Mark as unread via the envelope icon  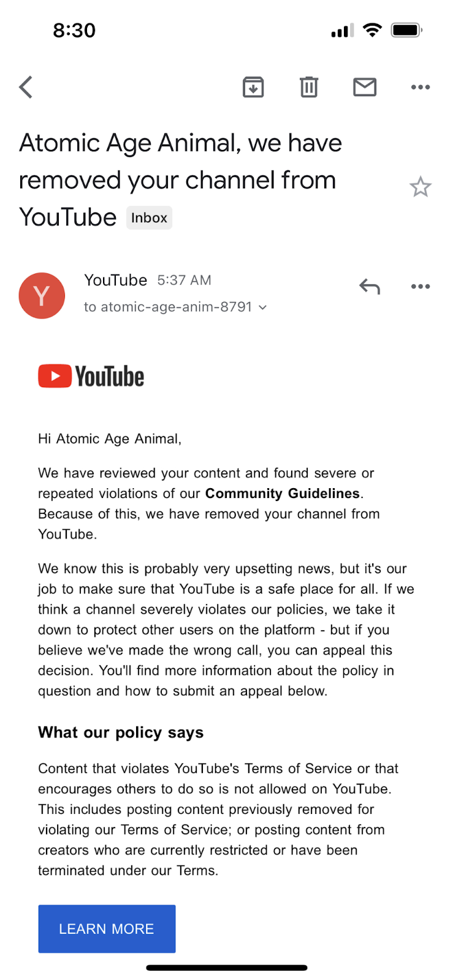click(365, 87)
